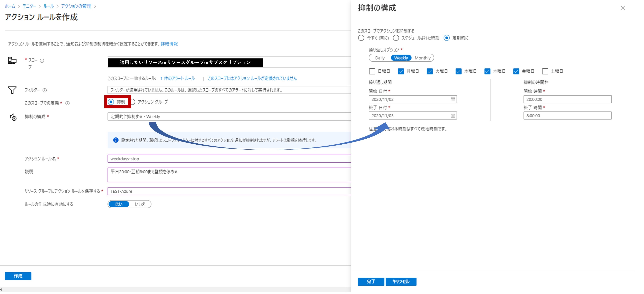The width and height of the screenshot is (644, 294).
Task: Click the suppression configuration icon
Action: point(13,117)
